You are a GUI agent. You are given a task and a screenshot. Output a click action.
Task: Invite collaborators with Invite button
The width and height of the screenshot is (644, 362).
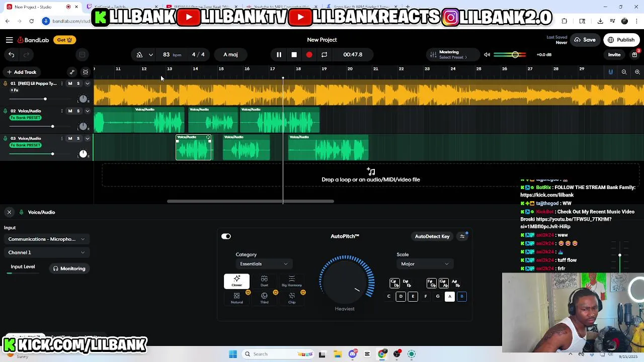614,54
